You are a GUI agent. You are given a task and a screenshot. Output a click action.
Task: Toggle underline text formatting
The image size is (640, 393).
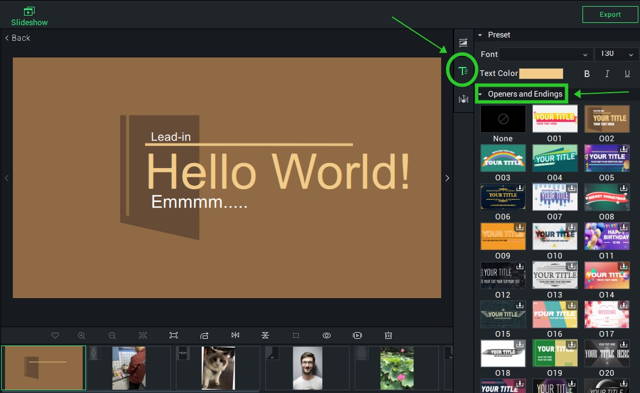coord(627,74)
